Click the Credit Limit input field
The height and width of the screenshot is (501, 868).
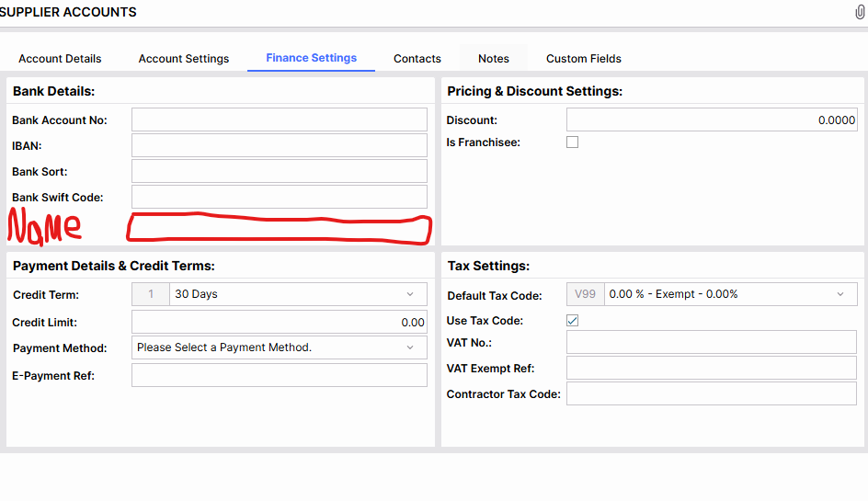click(279, 322)
